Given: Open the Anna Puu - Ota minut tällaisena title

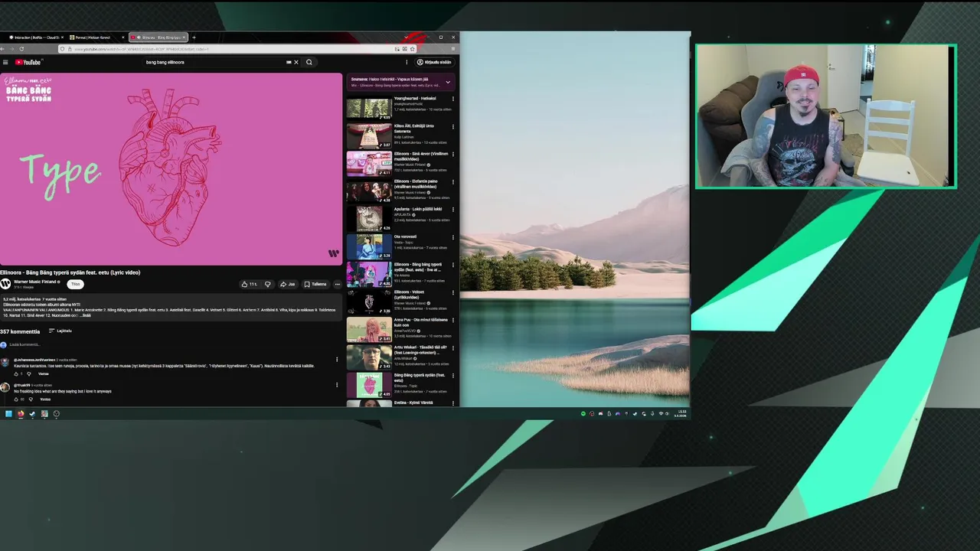Looking at the screenshot, I should click(x=420, y=322).
